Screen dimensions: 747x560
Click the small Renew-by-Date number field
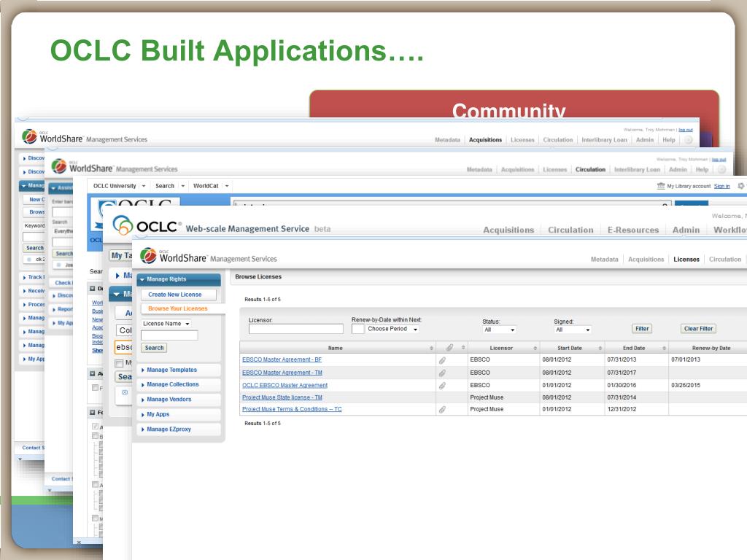click(x=357, y=329)
